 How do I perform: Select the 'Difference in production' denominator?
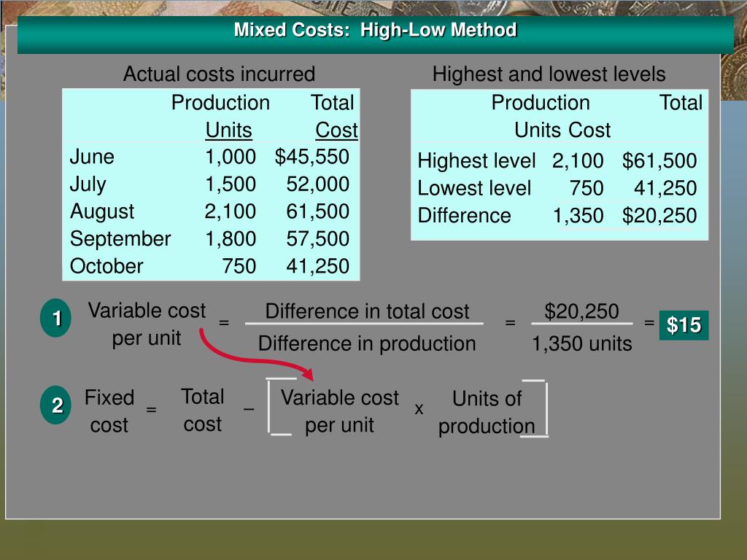tap(367, 343)
